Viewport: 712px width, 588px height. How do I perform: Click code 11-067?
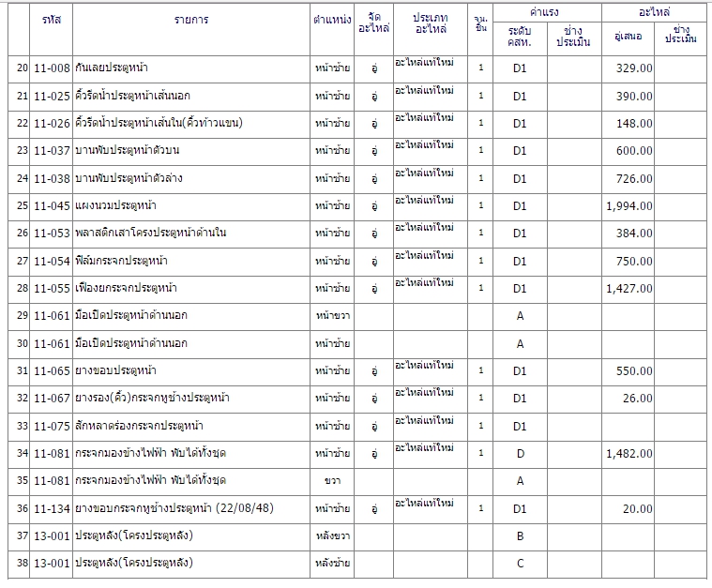pyautogui.click(x=52, y=399)
